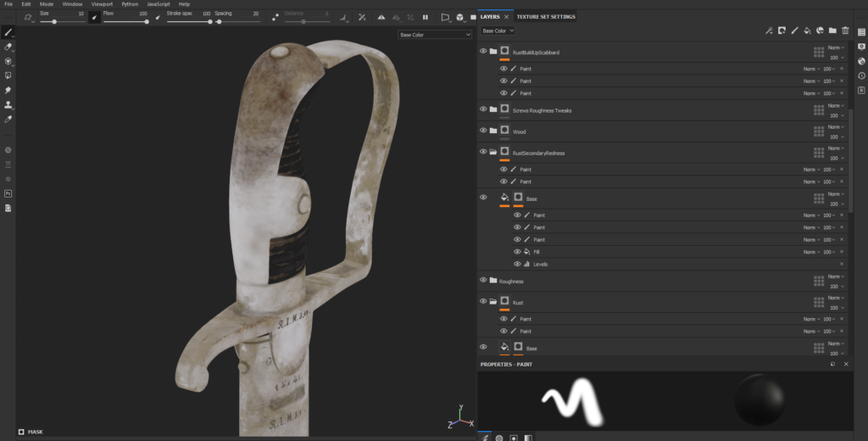The image size is (868, 441).
Task: Delete selected layer with trash icon
Action: tap(845, 31)
